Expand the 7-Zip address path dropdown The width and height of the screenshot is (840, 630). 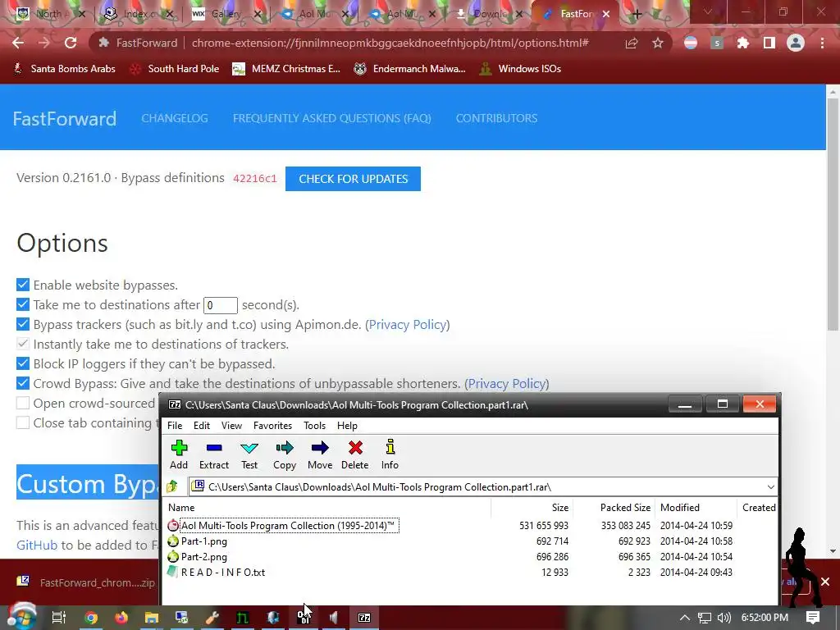(x=770, y=486)
